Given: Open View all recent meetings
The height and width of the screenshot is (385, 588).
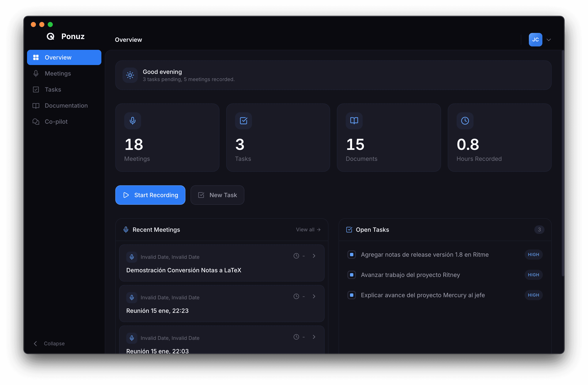Looking at the screenshot, I should (x=308, y=229).
